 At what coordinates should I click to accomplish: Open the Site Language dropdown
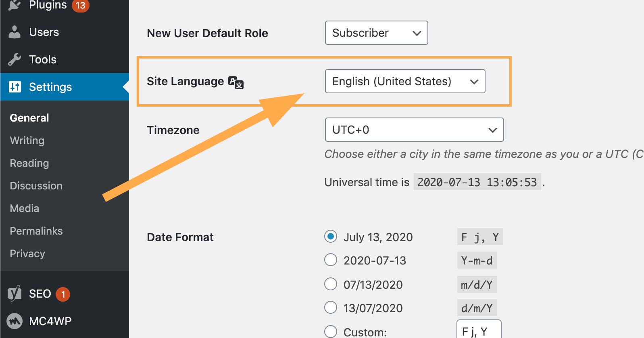tap(405, 81)
